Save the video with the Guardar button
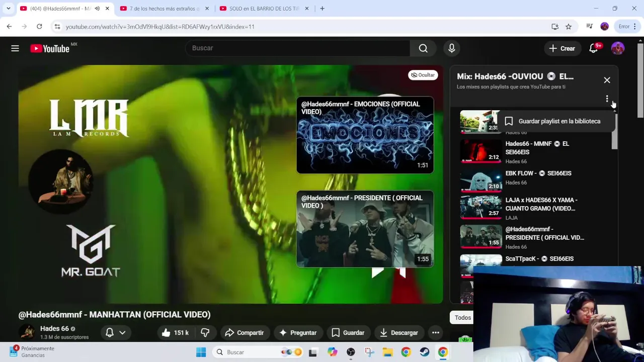644x362 pixels. [348, 333]
